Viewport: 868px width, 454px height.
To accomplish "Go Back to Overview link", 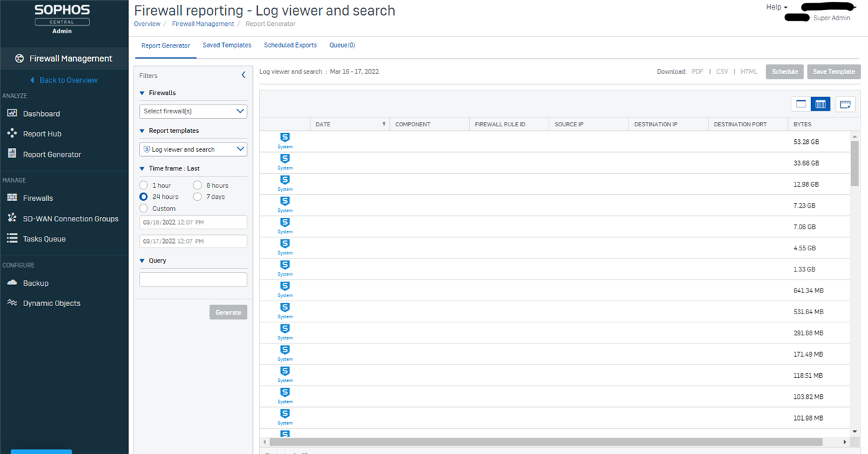I will tap(63, 80).
